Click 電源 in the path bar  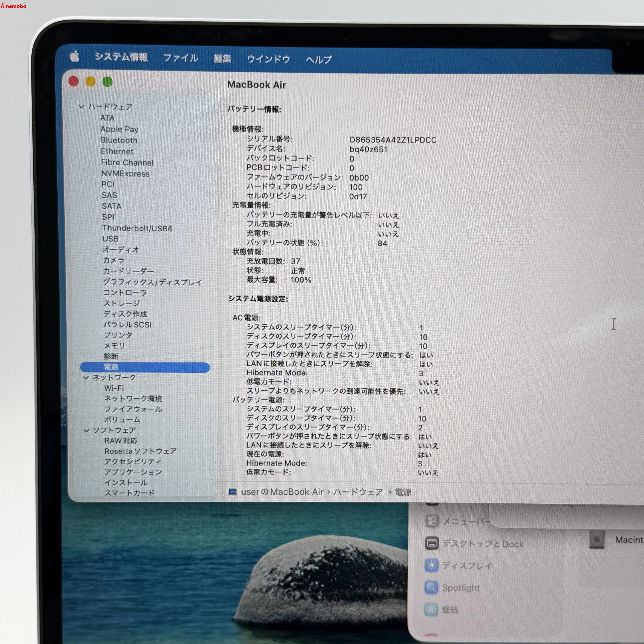[403, 492]
